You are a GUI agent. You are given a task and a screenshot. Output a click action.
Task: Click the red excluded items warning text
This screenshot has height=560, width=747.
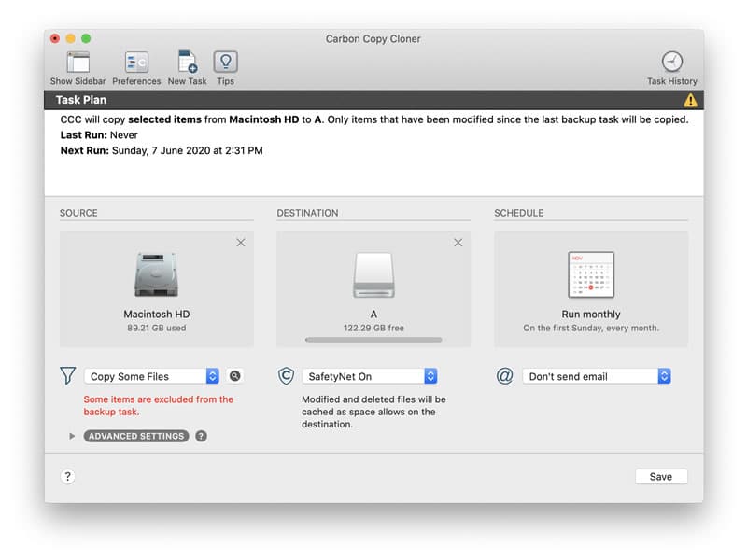[x=159, y=406]
